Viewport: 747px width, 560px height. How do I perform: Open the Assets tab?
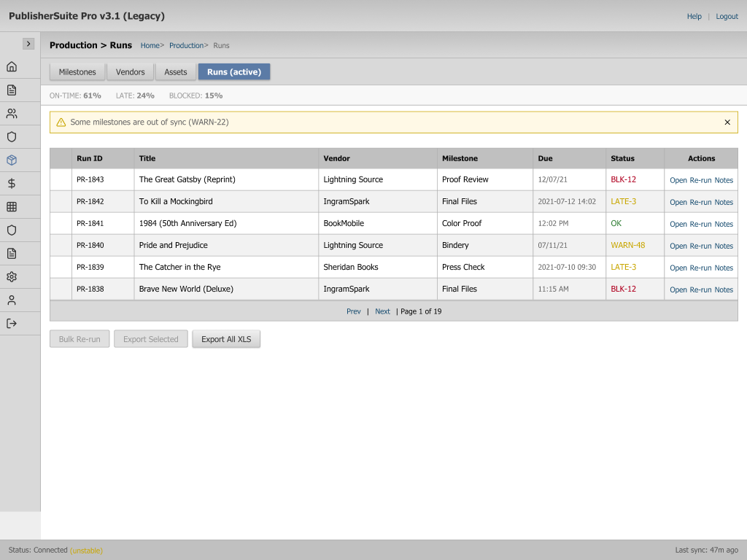pyautogui.click(x=176, y=72)
